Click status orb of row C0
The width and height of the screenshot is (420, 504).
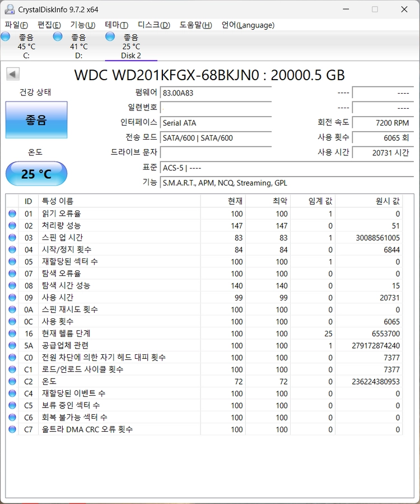pos(12,358)
